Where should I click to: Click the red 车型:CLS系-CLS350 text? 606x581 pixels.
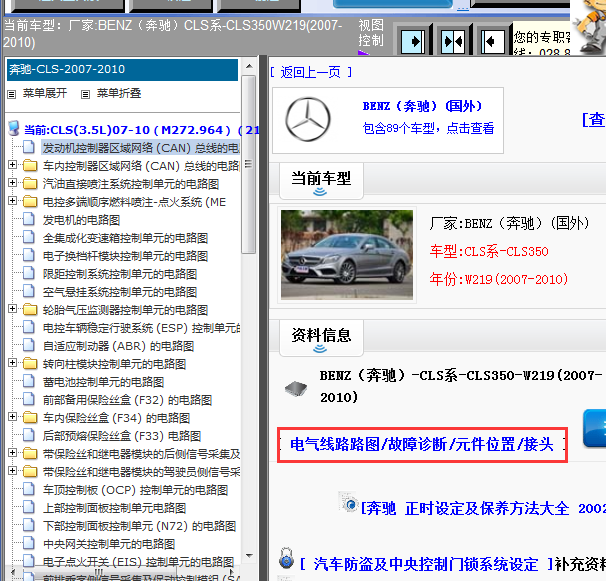point(489,251)
